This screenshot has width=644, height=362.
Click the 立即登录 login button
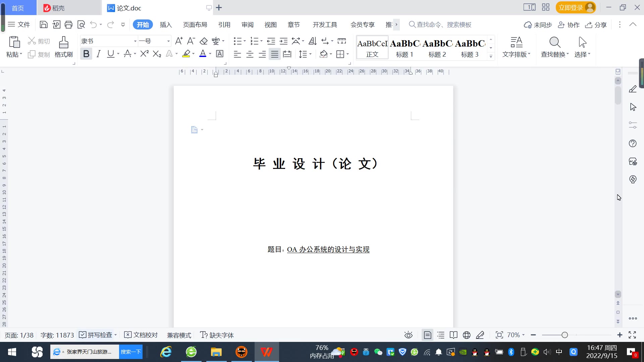tap(571, 7)
